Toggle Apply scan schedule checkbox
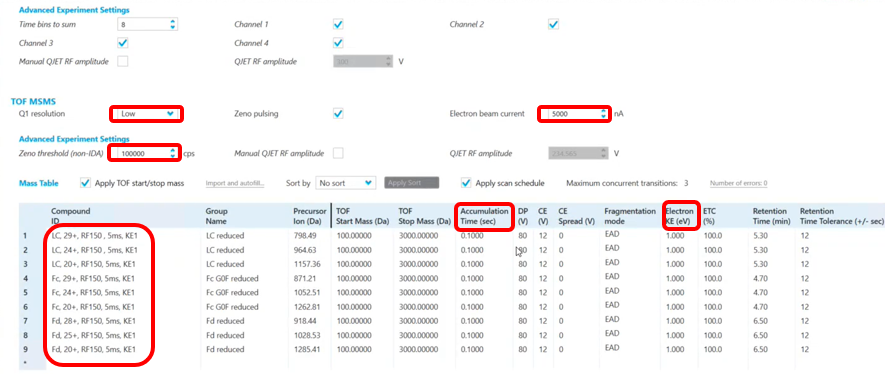This screenshot has width=885, height=374. pyautogui.click(x=466, y=183)
